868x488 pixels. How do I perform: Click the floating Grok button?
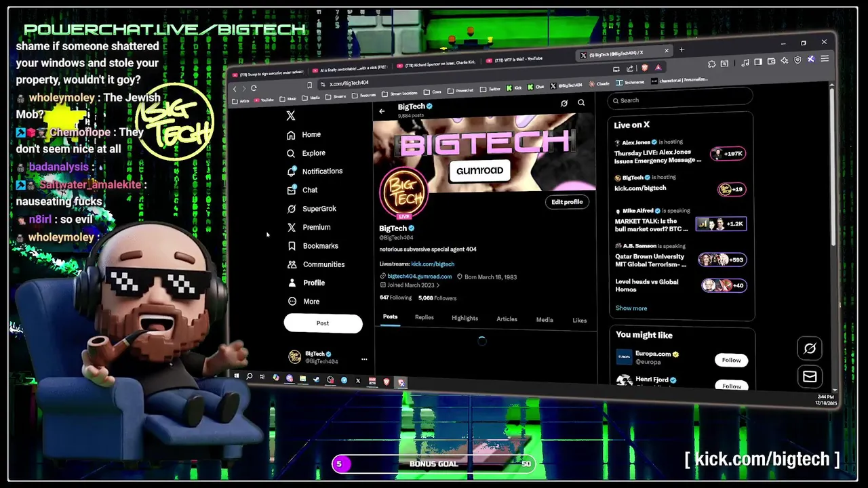(x=810, y=348)
